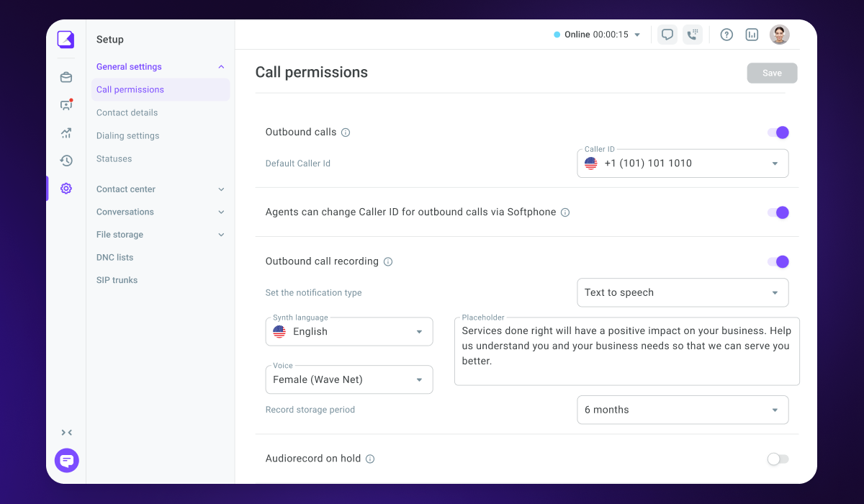Disable the Outbound calls toggle
This screenshot has height=504, width=864.
[x=778, y=132]
